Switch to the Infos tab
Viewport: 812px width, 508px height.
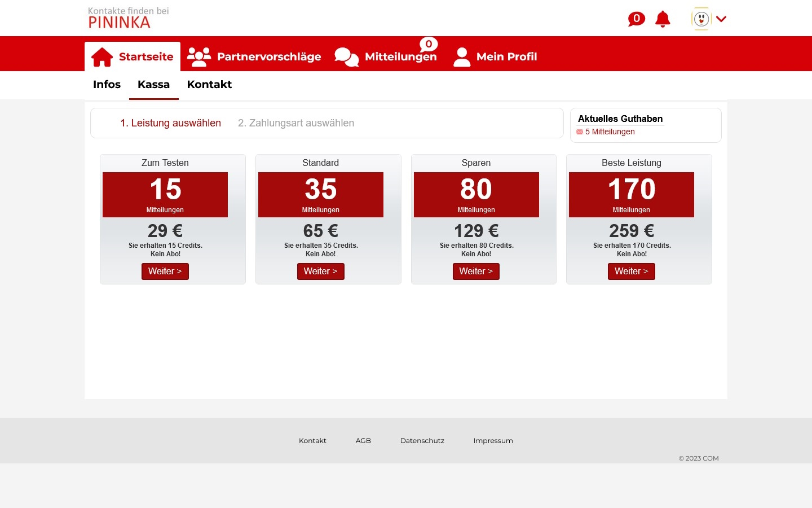pyautogui.click(x=107, y=85)
